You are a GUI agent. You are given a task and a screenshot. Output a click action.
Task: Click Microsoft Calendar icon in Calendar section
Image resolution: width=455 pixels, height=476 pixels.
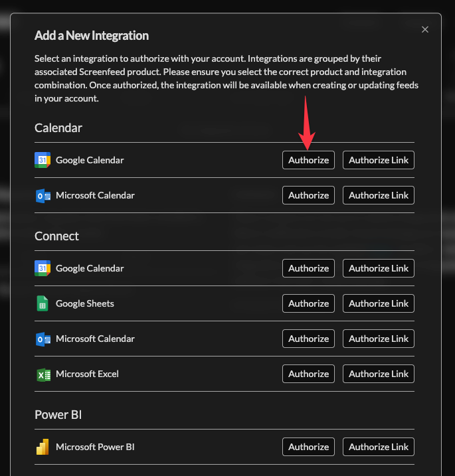[x=43, y=195]
